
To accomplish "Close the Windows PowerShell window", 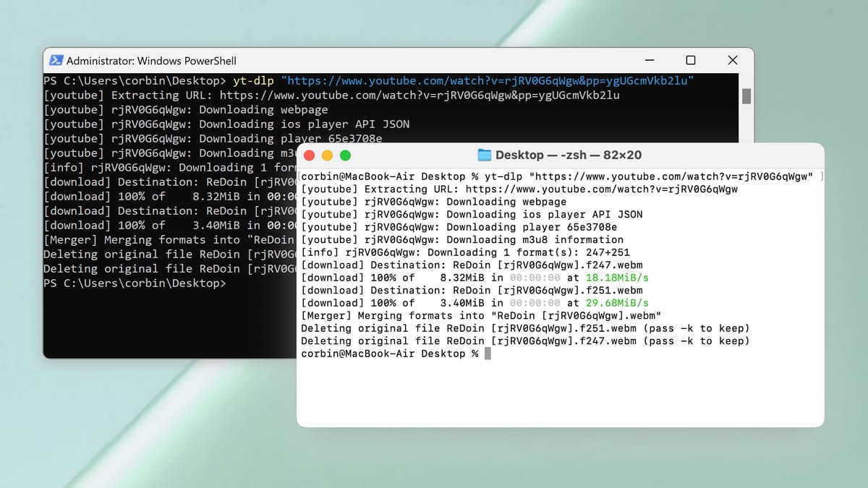I will (733, 61).
